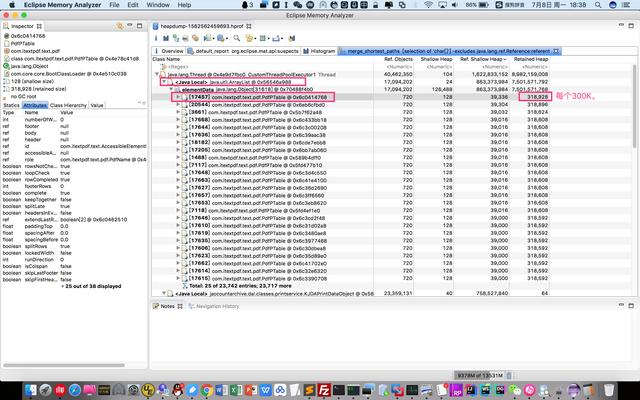This screenshot has width=640, height=400.
Task: Open the Dominator Tree toolbar icon
Action: tap(176, 38)
